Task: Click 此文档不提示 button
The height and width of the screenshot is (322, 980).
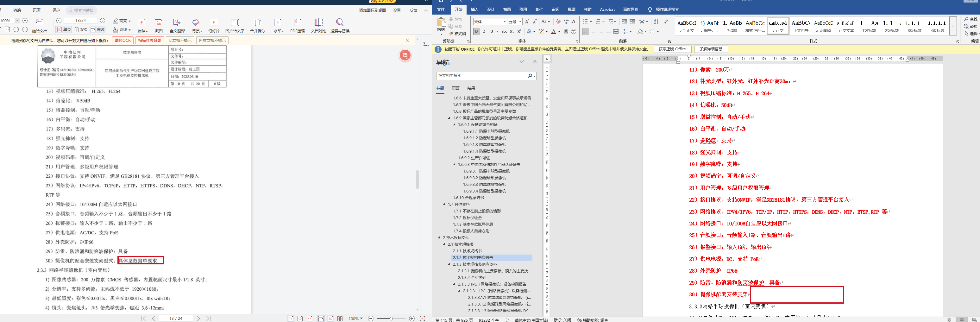Action: (x=180, y=40)
